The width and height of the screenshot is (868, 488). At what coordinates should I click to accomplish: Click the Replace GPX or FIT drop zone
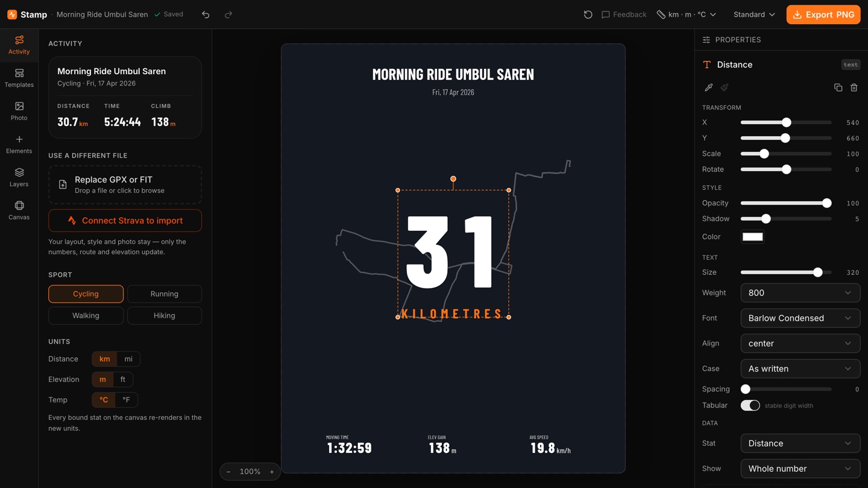125,185
